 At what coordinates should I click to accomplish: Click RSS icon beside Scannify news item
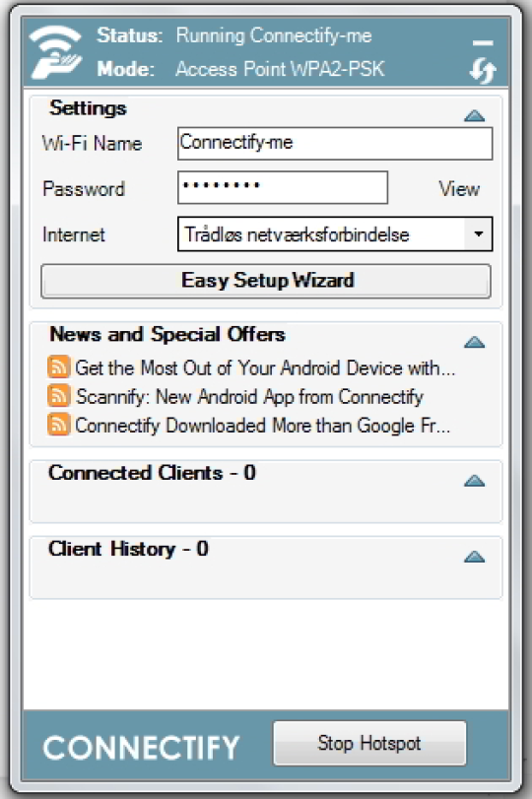pos(58,396)
